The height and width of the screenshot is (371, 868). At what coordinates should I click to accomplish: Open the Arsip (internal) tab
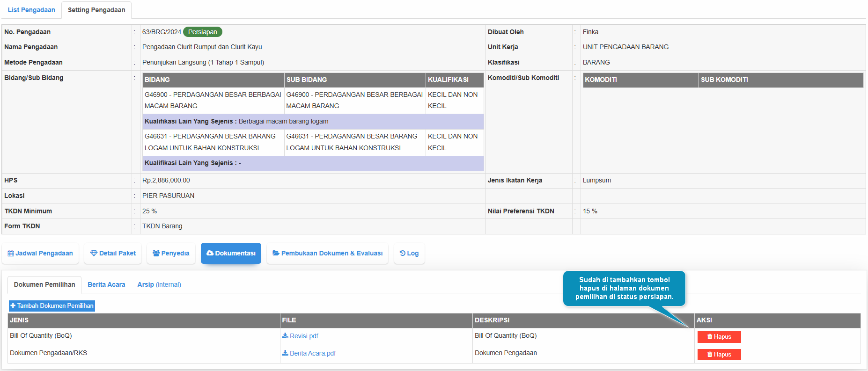(x=159, y=284)
